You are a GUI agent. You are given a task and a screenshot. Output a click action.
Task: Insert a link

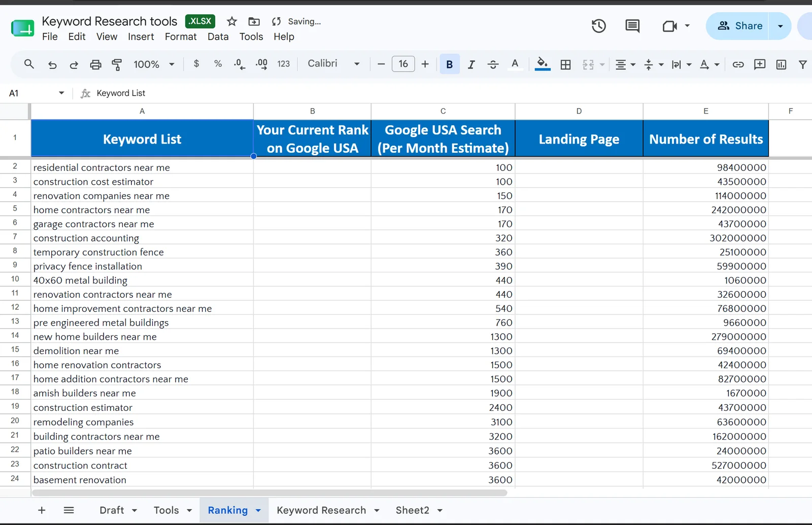pyautogui.click(x=738, y=64)
